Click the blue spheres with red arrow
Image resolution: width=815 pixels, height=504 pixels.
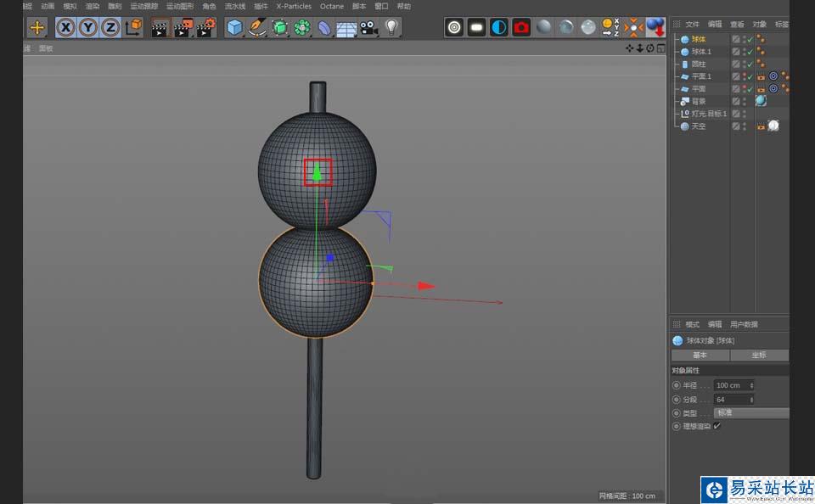tap(655, 27)
